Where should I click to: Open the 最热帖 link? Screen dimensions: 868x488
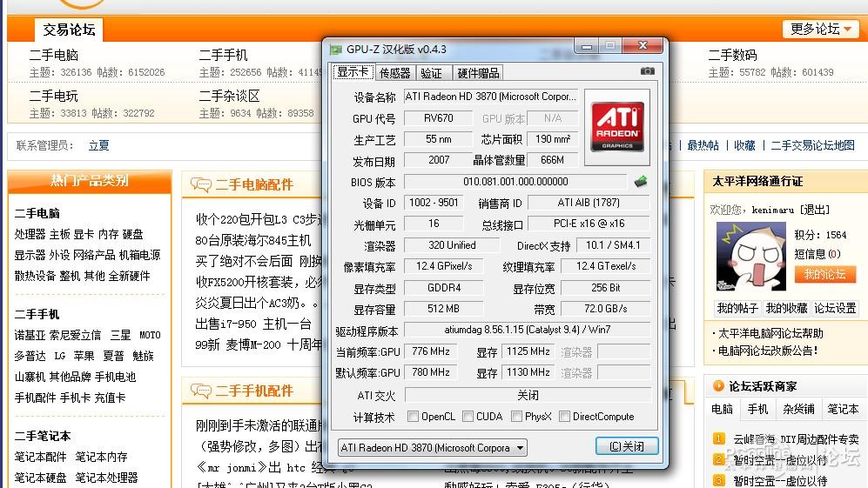[703, 145]
